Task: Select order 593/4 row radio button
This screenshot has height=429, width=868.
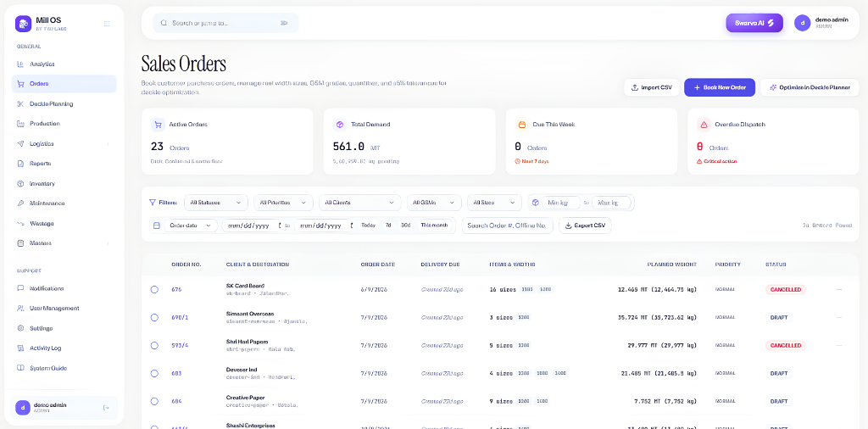Action: pos(154,345)
